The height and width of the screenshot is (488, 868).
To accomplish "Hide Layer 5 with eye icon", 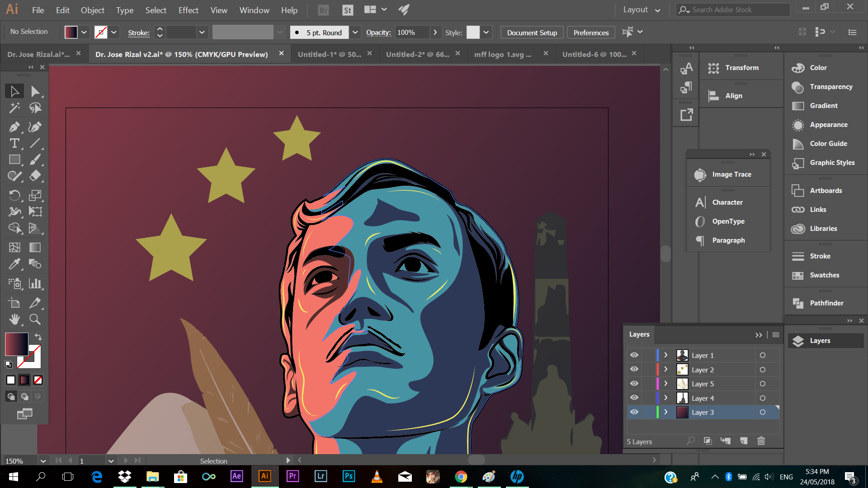I will coord(634,384).
